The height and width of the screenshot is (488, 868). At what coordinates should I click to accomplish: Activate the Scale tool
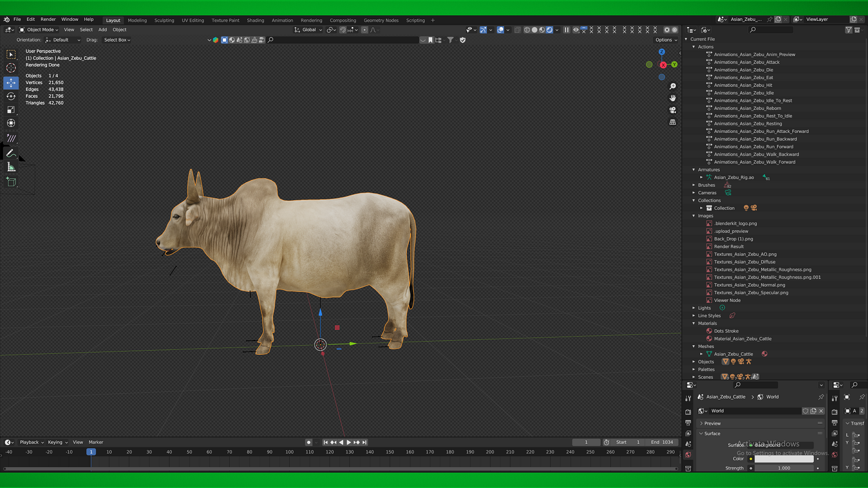[11, 109]
